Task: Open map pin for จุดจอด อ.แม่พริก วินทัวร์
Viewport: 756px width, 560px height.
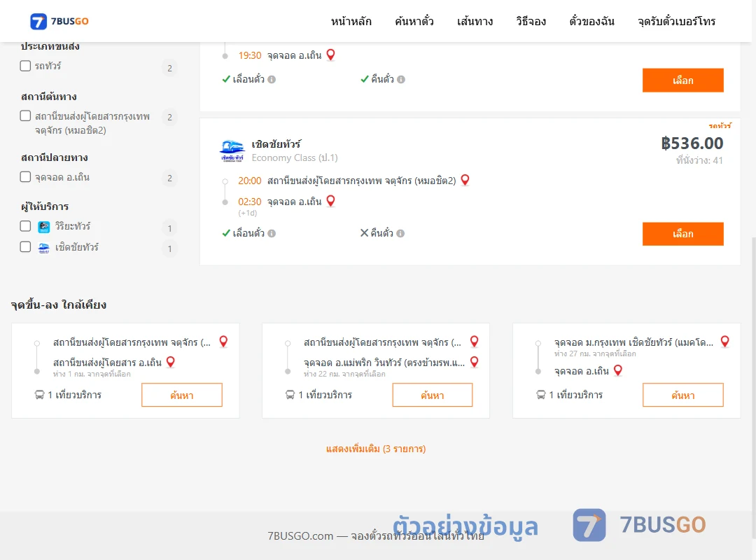Action: tap(475, 362)
